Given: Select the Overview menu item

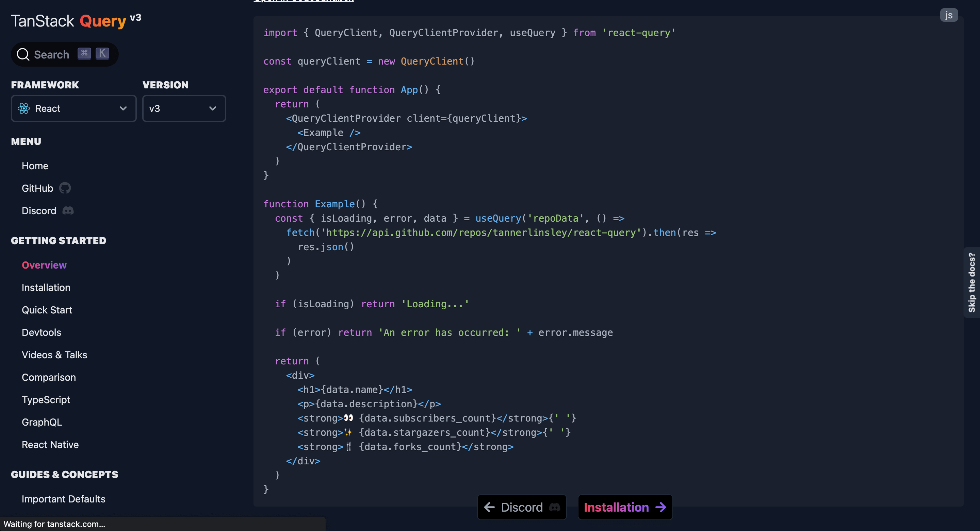Looking at the screenshot, I should pyautogui.click(x=44, y=265).
